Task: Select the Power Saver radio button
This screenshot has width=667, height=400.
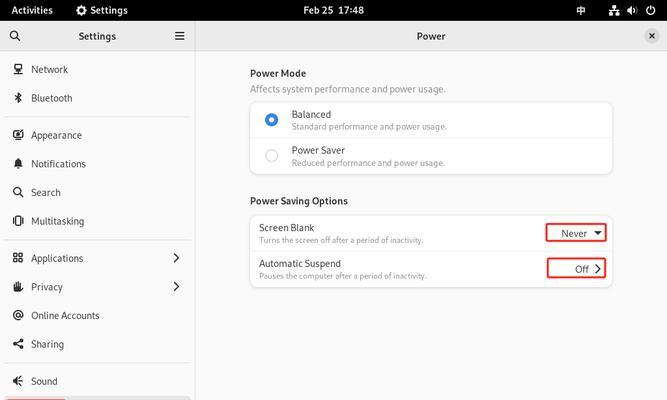Action: tap(271, 156)
